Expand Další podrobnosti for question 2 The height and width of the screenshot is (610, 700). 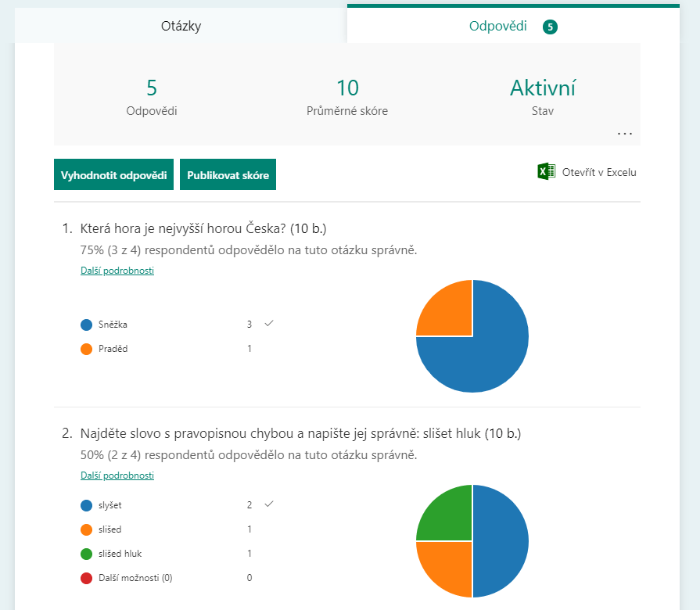(117, 475)
